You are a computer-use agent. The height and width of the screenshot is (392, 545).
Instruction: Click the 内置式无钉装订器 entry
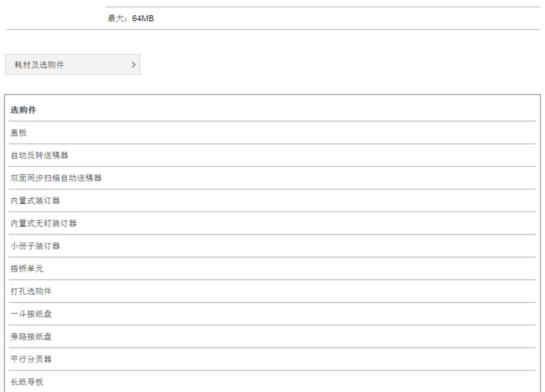pos(272,224)
